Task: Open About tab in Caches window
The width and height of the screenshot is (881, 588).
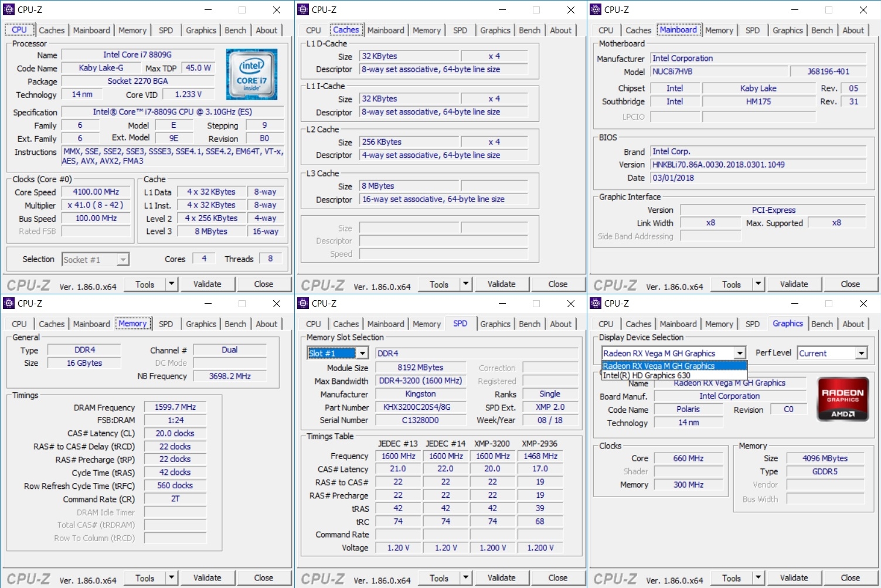Action: click(561, 30)
